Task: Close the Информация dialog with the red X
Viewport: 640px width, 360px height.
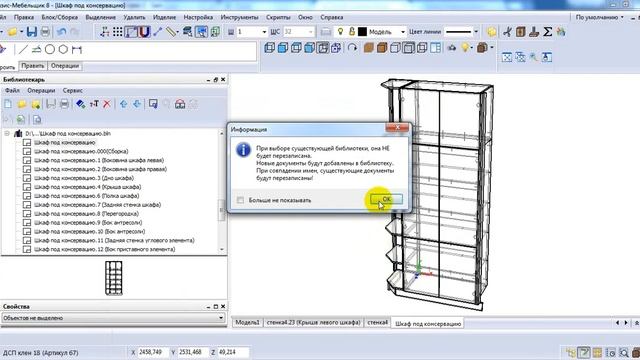Action: tap(397, 128)
